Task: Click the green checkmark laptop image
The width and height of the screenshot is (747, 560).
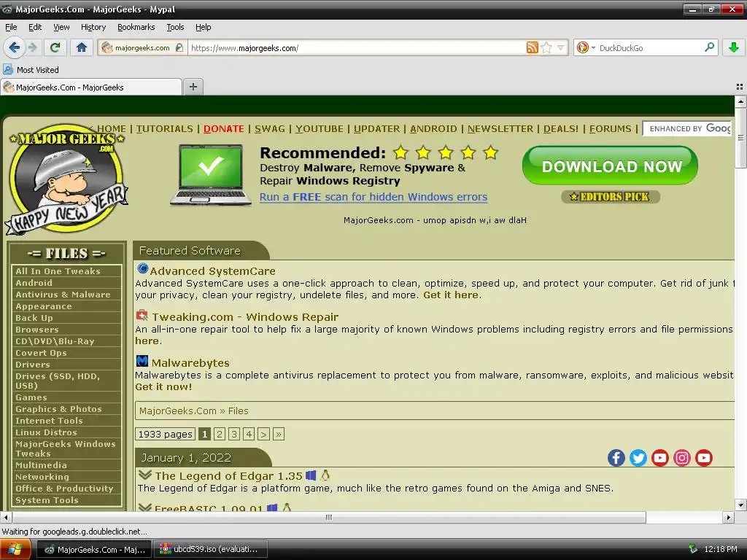Action: point(211,175)
